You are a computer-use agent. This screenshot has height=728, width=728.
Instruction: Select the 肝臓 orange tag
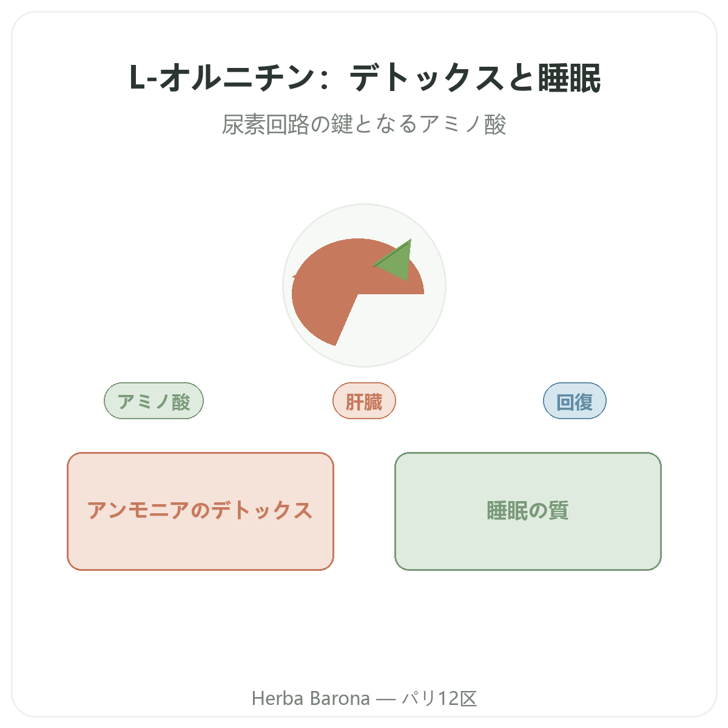[x=365, y=401]
